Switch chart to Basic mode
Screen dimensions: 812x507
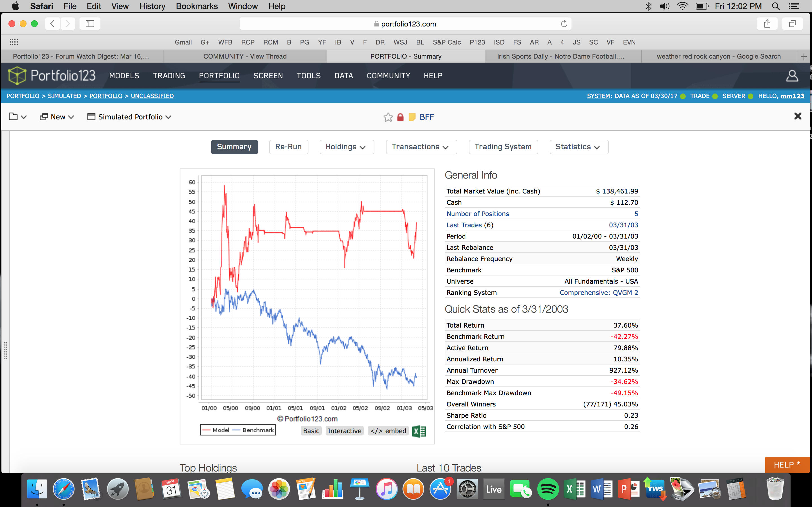[x=311, y=431]
